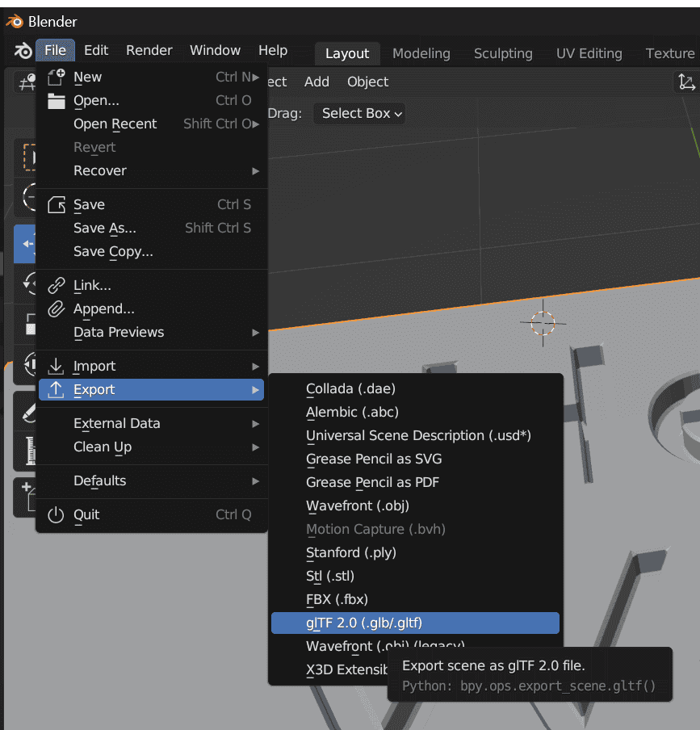Export as Universal Scene Description (.usd*)

coord(415,436)
